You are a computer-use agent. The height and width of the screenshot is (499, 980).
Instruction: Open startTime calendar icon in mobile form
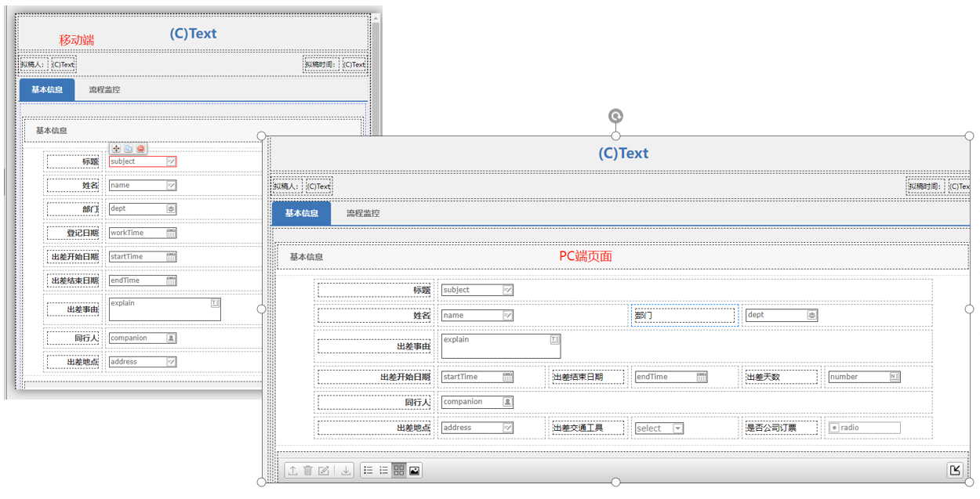coord(171,257)
